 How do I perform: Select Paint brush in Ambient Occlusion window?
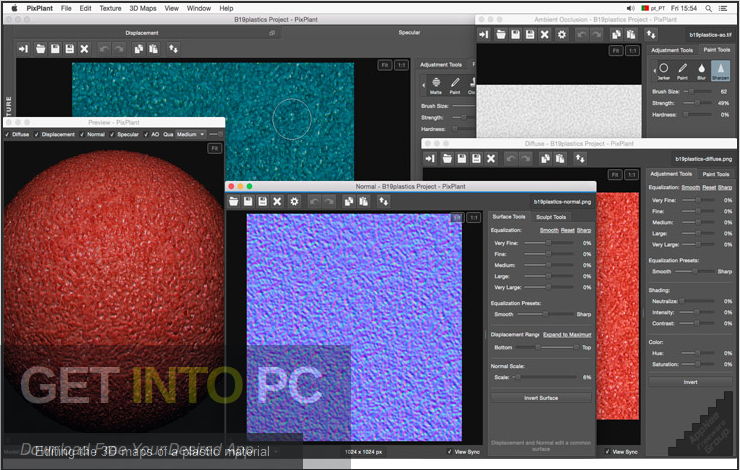pyautogui.click(x=682, y=71)
